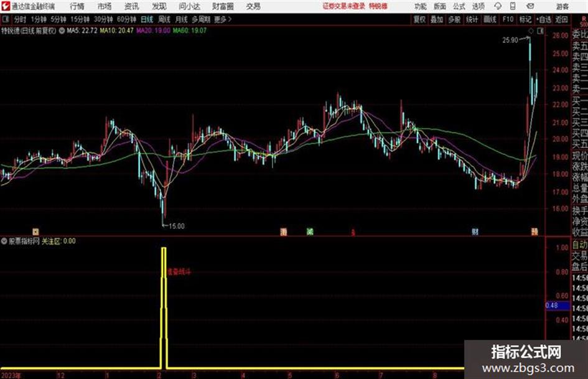588x379 pixels.
Task: Click the MA10: 20.47 label
Action: [116, 30]
